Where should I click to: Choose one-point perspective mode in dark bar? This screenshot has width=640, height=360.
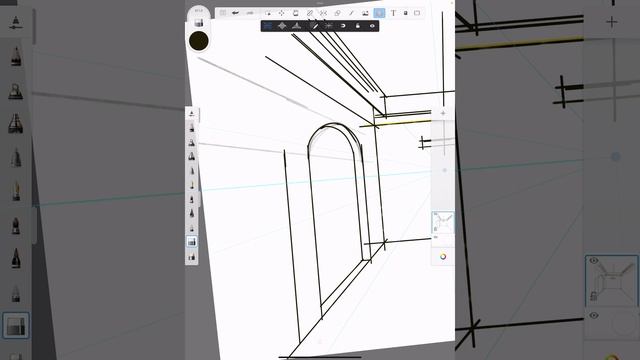tap(267, 26)
